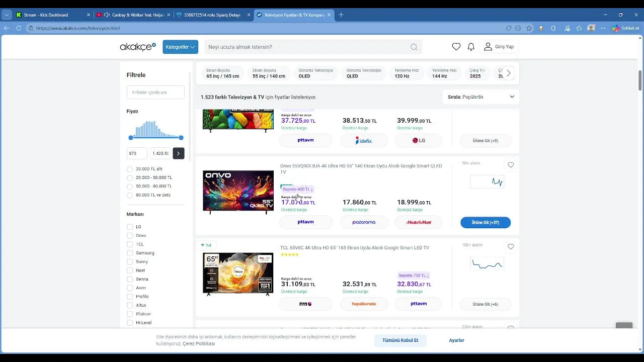Image resolution: width=644 pixels, height=362 pixels.
Task: Open the akakçe home logo
Action: point(138,47)
